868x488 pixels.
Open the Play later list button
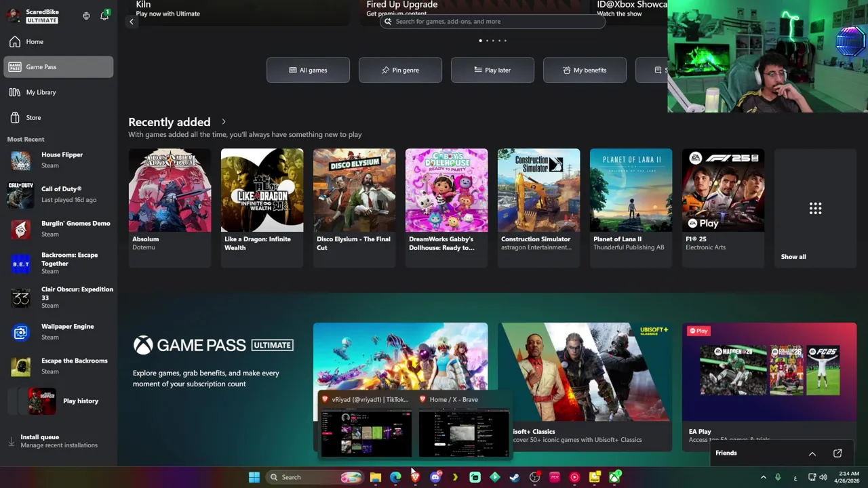click(492, 70)
